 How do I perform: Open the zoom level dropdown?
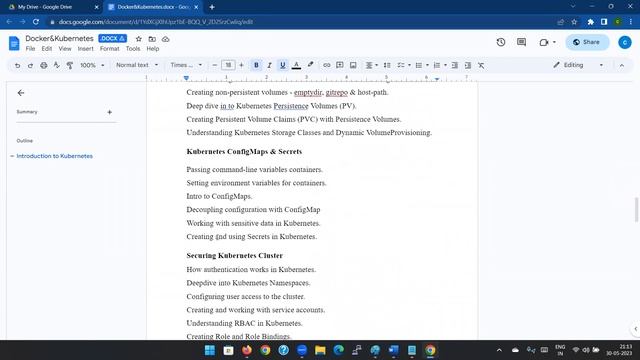tap(92, 65)
